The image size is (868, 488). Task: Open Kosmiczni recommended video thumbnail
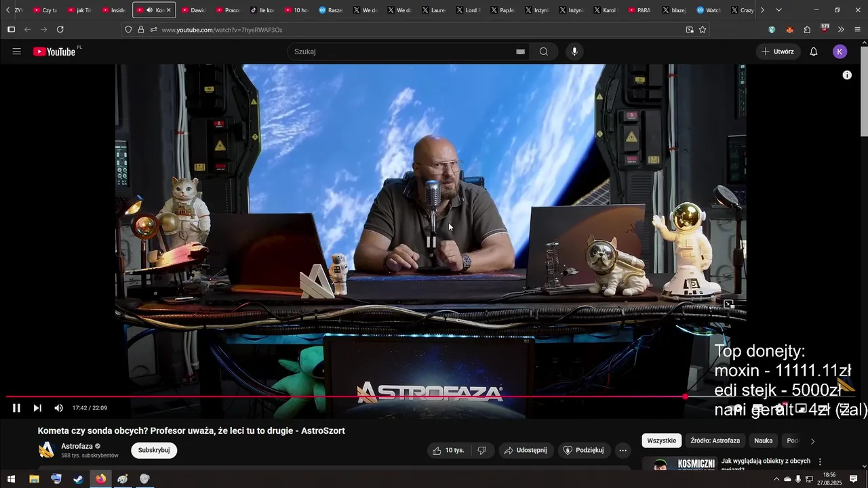click(x=679, y=463)
